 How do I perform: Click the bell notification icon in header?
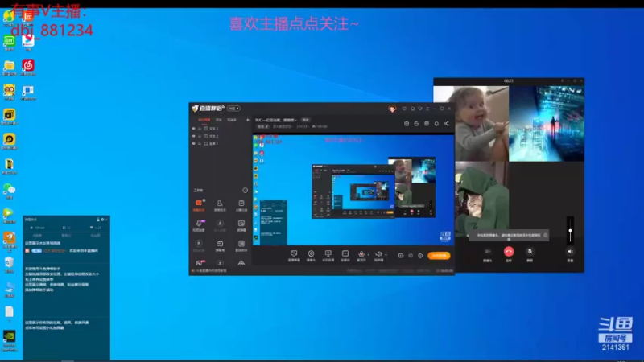pyautogui.click(x=436, y=124)
